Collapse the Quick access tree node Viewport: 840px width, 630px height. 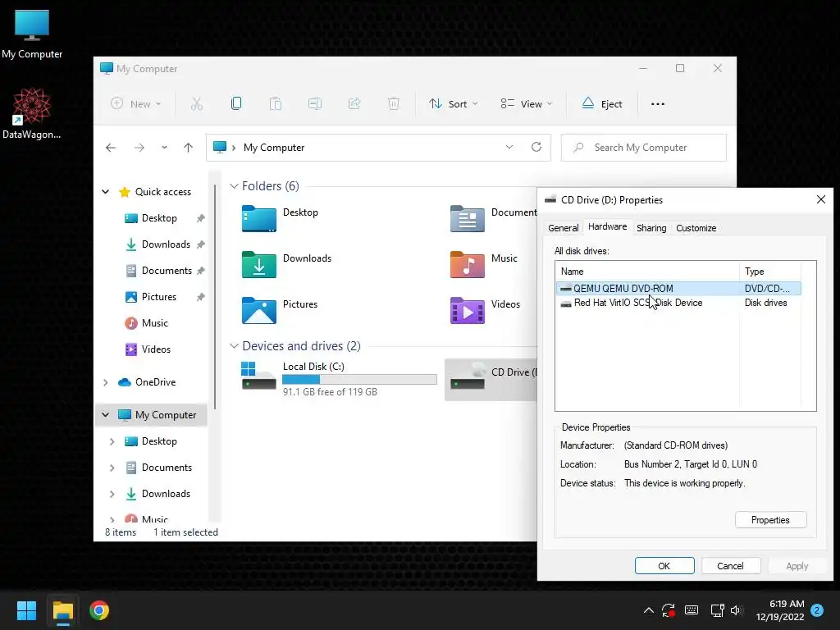pyautogui.click(x=106, y=192)
